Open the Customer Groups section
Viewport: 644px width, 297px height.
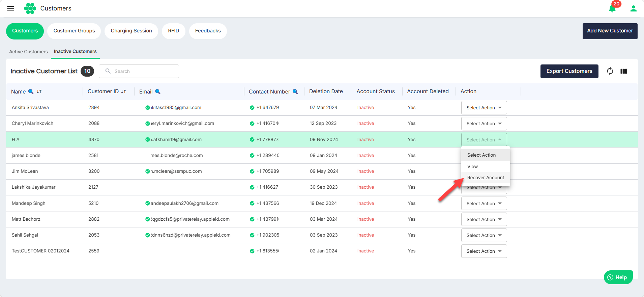[74, 31]
